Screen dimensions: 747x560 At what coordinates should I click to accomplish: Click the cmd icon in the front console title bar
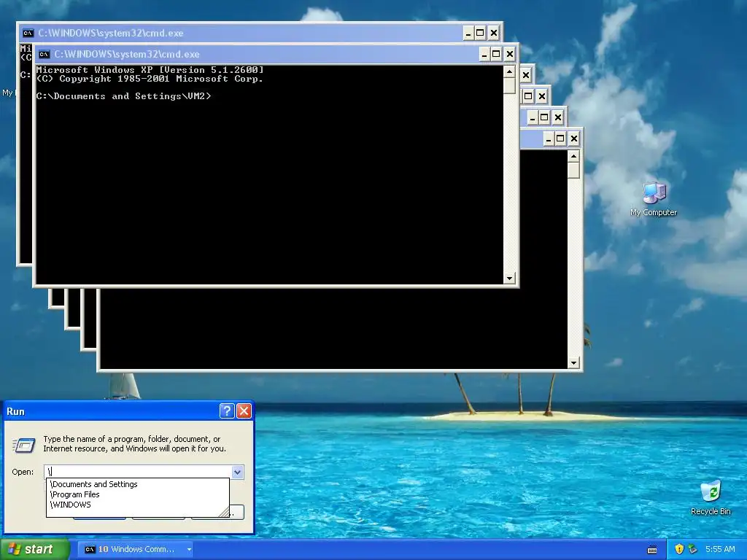[44, 54]
